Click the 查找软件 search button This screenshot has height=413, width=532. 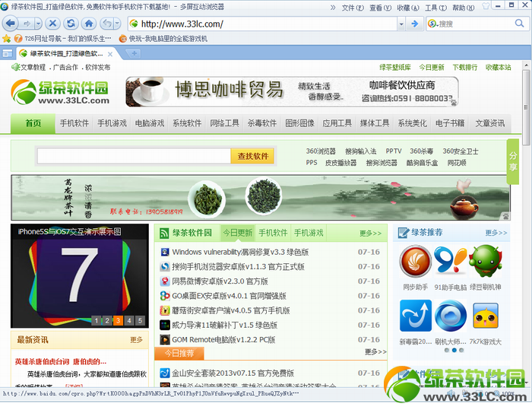[253, 156]
